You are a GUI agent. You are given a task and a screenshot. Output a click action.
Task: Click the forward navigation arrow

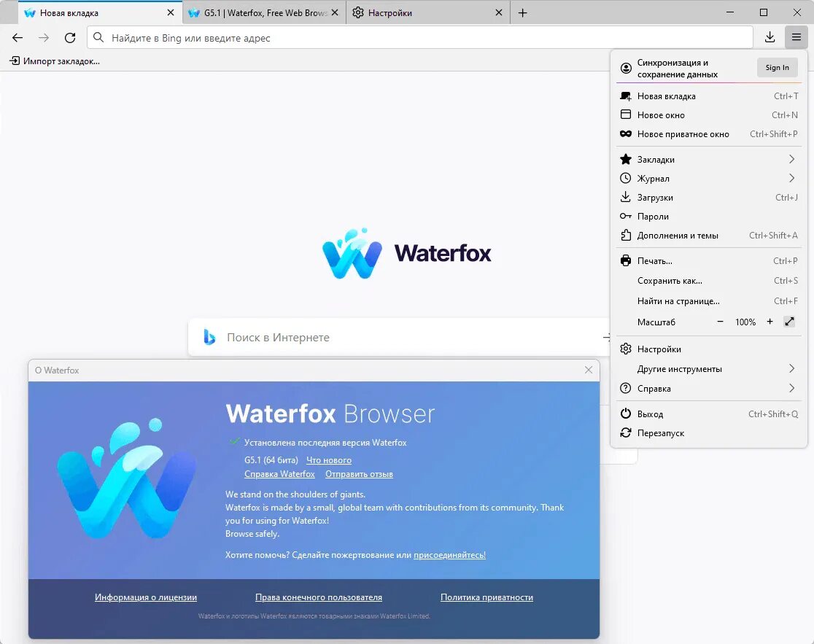[44, 38]
